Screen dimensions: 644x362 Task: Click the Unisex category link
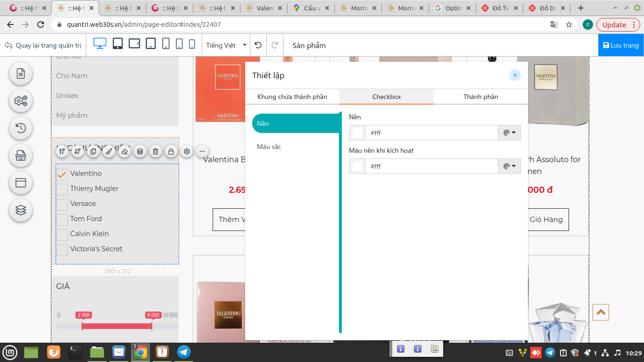point(67,96)
